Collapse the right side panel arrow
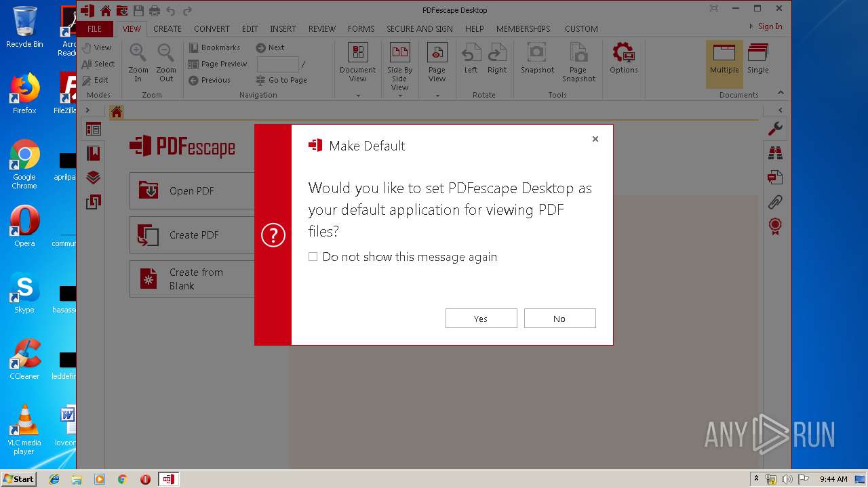 pyautogui.click(x=781, y=110)
